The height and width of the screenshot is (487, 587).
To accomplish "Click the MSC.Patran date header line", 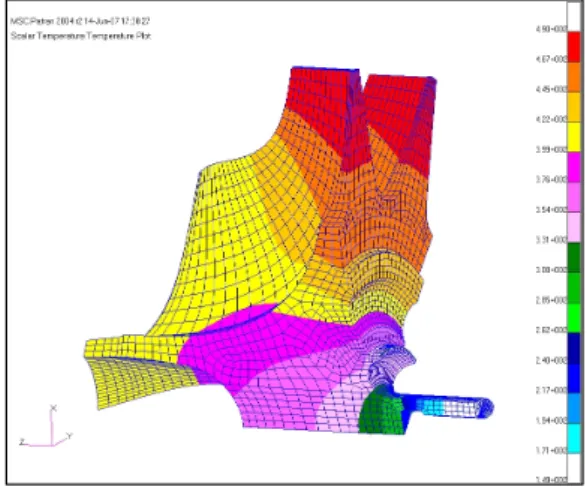I will pyautogui.click(x=80, y=21).
